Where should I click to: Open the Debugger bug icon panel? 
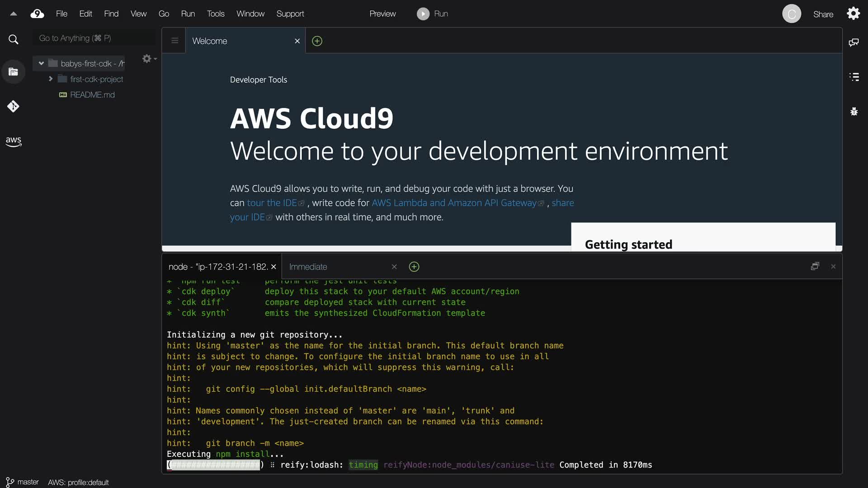point(854,112)
